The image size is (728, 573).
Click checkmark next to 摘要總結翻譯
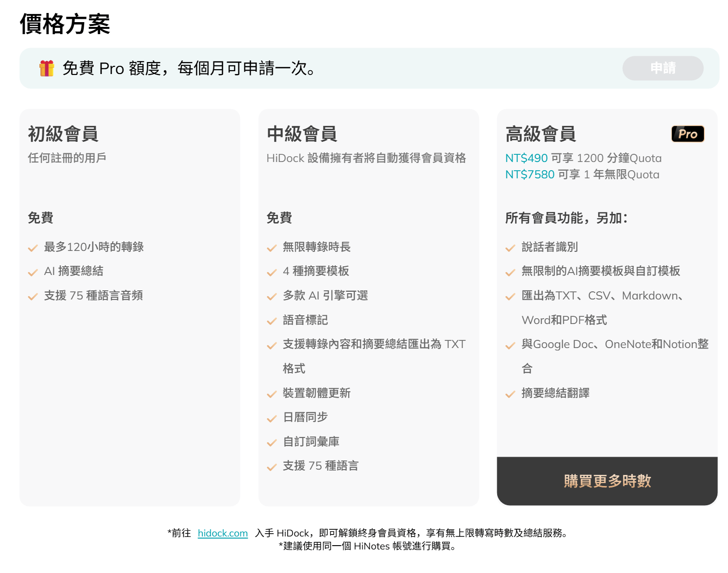(510, 394)
